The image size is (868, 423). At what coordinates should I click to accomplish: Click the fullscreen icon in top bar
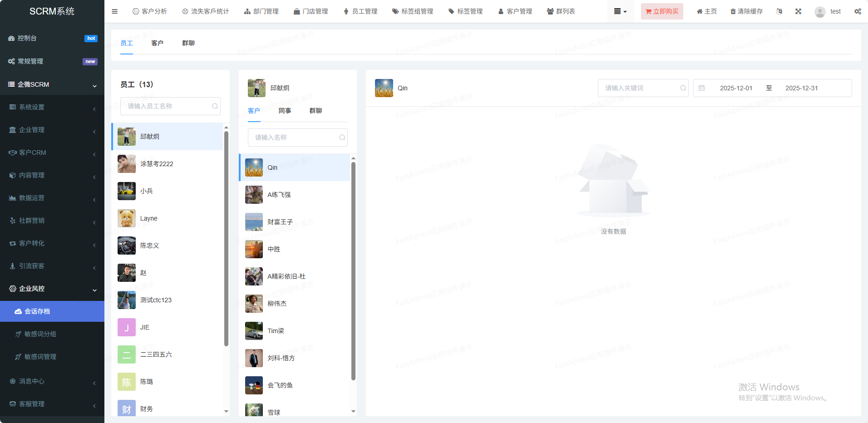tap(798, 11)
